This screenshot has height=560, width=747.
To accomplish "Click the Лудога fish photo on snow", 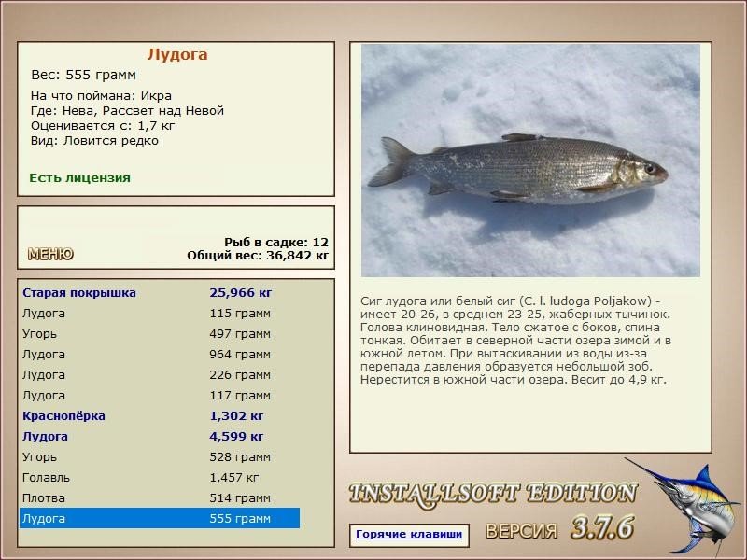I will coord(530,161).
